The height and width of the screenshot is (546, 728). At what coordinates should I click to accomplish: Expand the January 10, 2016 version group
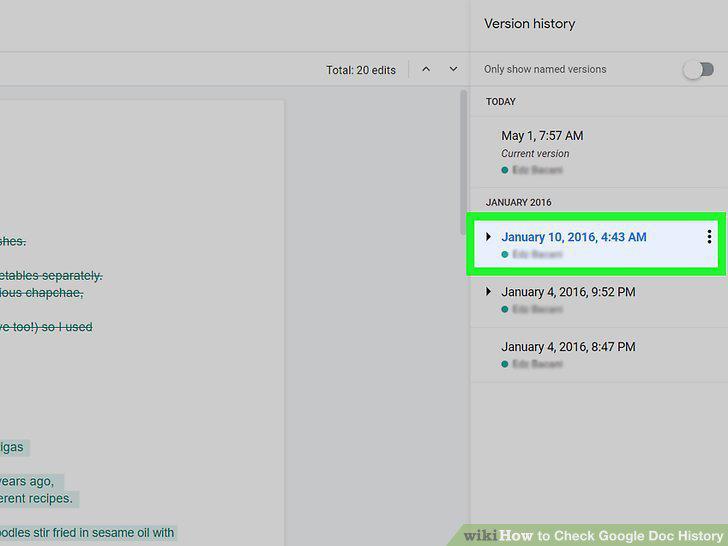click(488, 237)
